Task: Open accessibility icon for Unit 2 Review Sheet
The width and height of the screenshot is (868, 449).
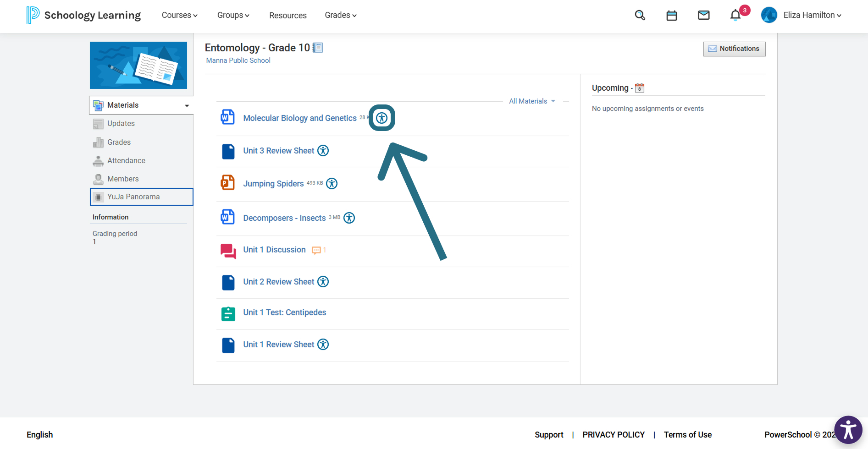Action: [x=323, y=282]
